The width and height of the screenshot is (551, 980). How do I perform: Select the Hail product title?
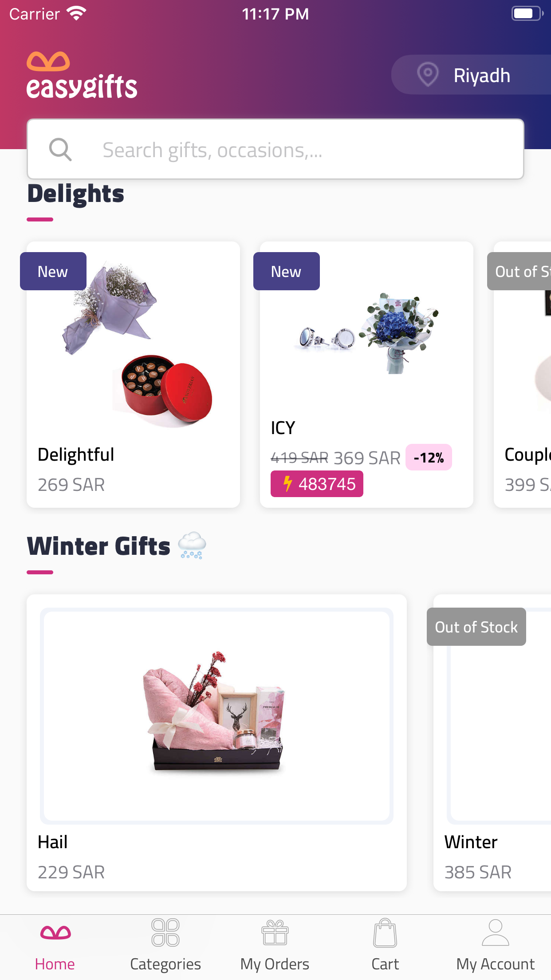coord(53,842)
